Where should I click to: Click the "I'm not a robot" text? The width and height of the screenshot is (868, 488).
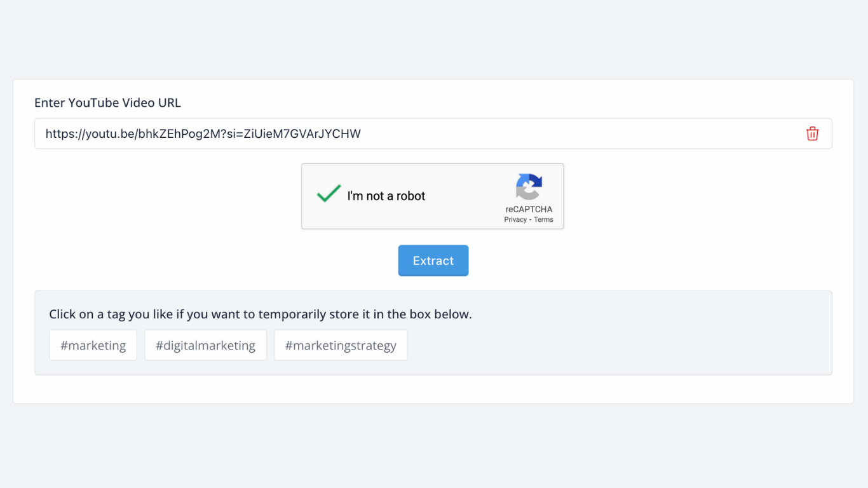point(386,196)
